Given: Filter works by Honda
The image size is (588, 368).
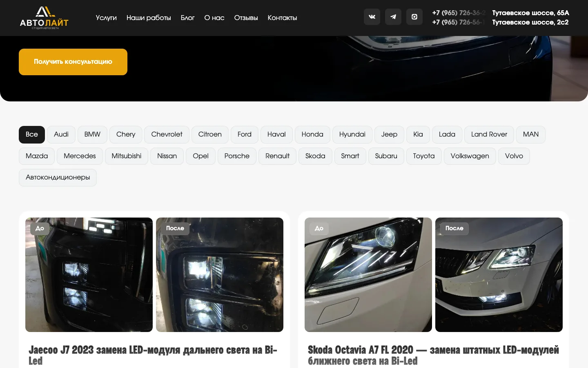Looking at the screenshot, I should pos(312,135).
